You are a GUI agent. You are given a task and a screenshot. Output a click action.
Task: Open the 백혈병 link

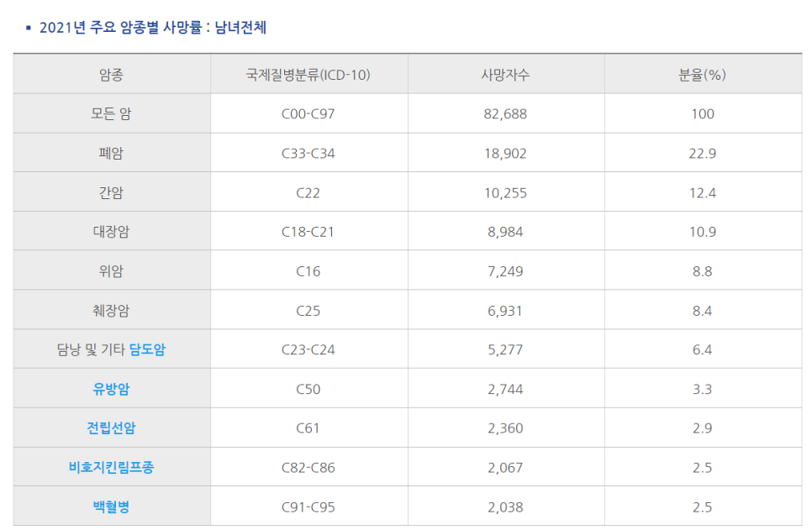pos(111,506)
